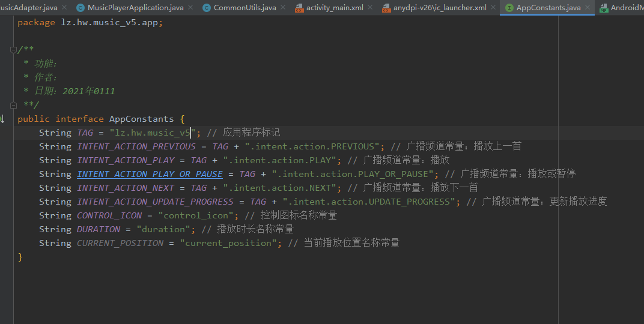This screenshot has width=644, height=324.
Task: Click the 'package' keyword on first line
Action: pos(36,23)
